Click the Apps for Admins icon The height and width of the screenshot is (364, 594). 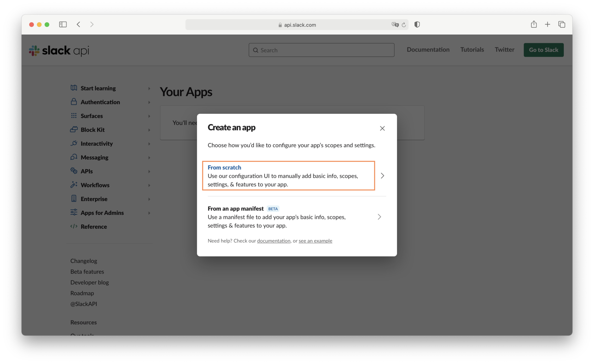coord(74,212)
